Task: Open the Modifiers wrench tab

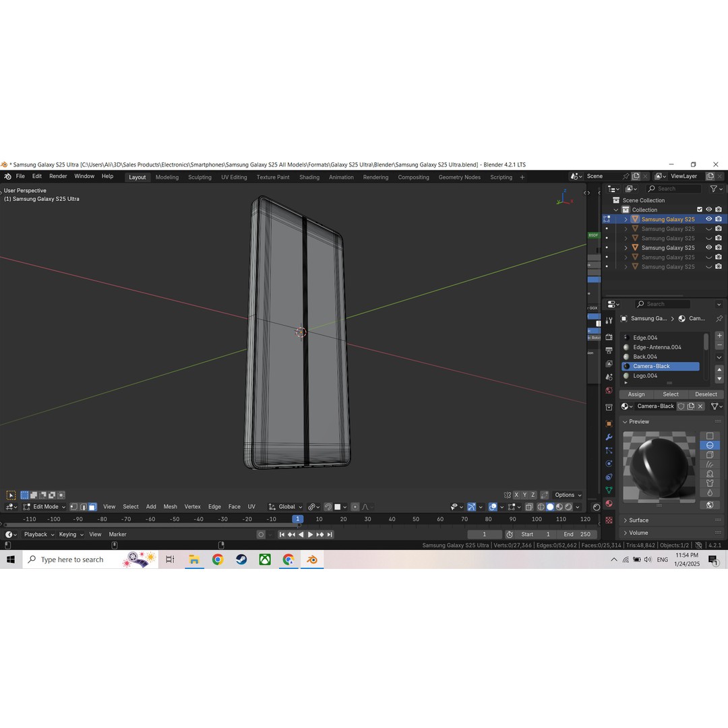Action: [609, 437]
